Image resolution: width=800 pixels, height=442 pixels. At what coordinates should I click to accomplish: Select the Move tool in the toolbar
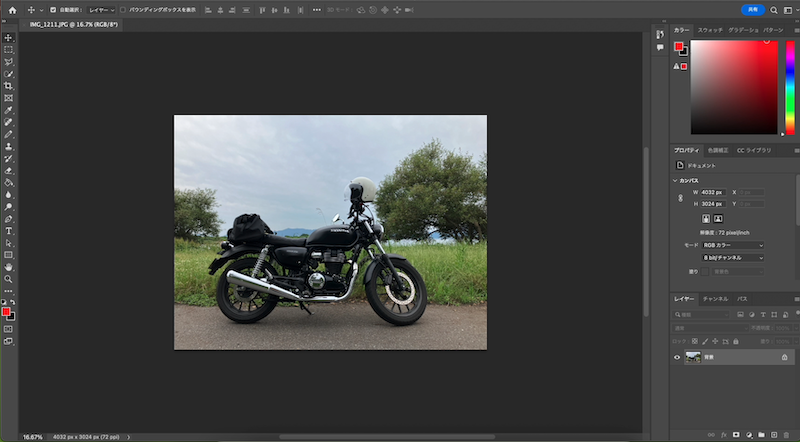[x=8, y=38]
